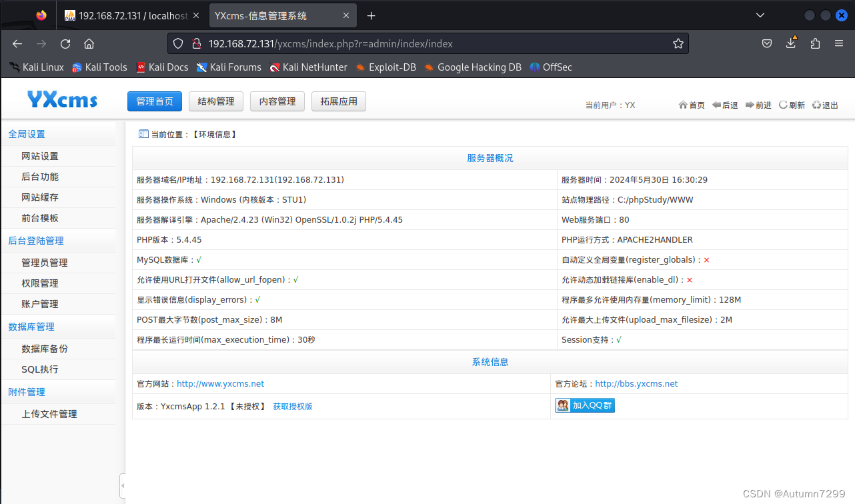
Task: Click the PHP版本：5.4.45 cell
Action: coord(345,240)
